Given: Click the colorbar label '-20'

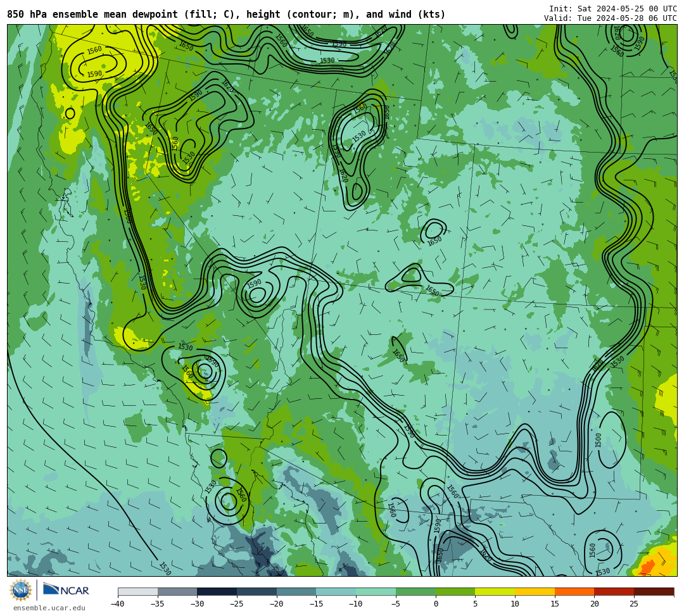Looking at the screenshot, I should click(276, 604).
